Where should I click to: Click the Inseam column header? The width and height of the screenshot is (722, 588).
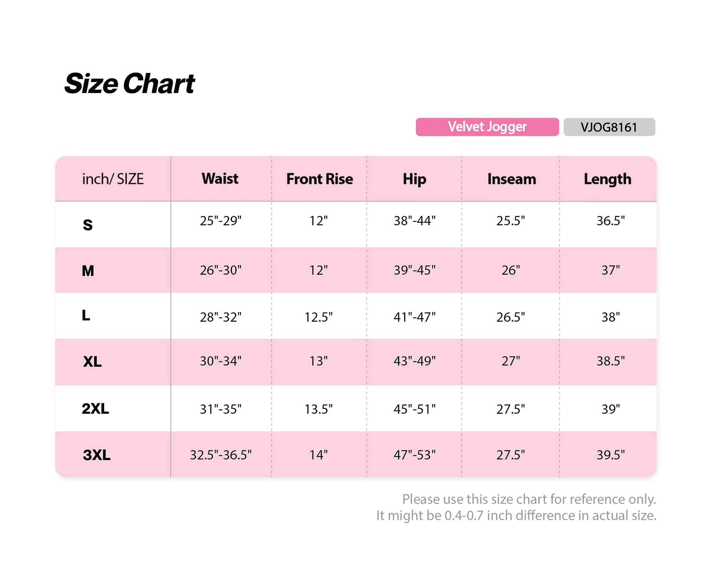coord(511,179)
